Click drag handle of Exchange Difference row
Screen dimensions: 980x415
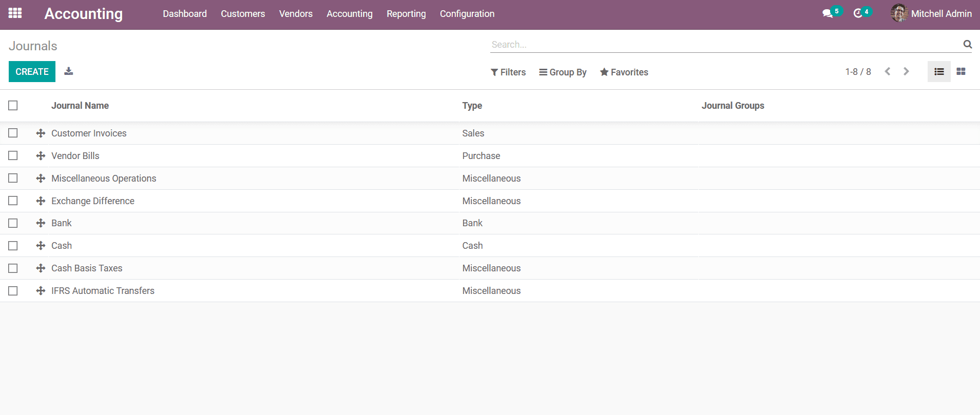coord(41,201)
